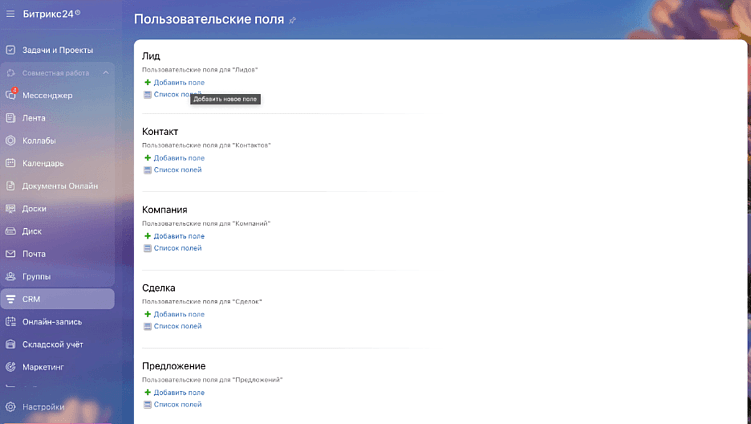Open Список полей under Предложение

coord(178,404)
